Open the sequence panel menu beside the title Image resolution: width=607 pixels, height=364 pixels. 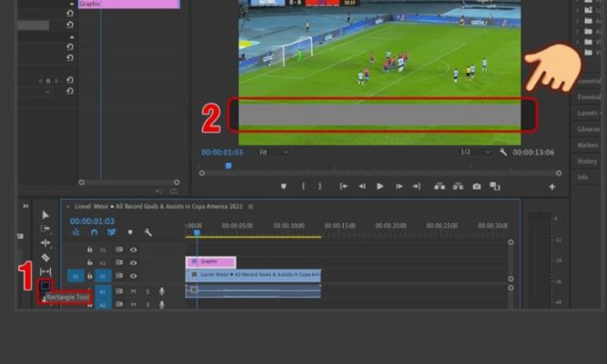(250, 207)
